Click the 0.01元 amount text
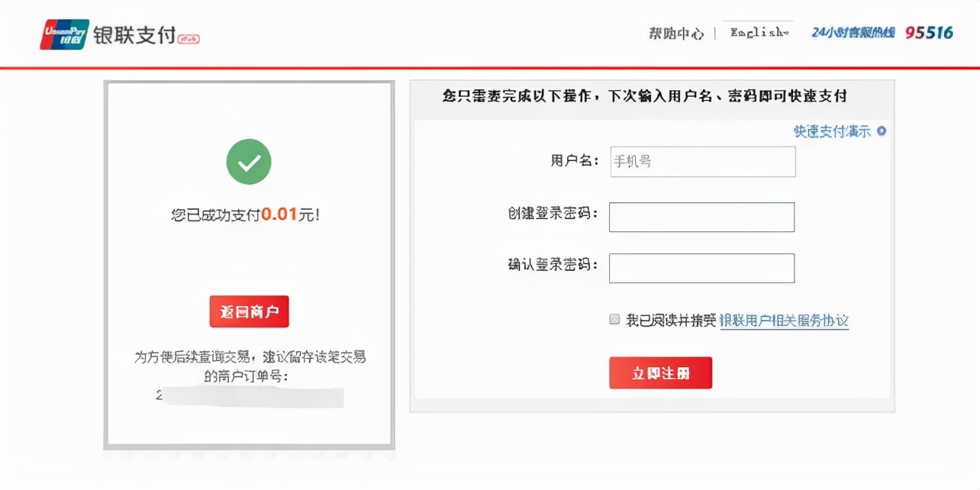Viewport: 980px width, 490px height. tap(290, 213)
